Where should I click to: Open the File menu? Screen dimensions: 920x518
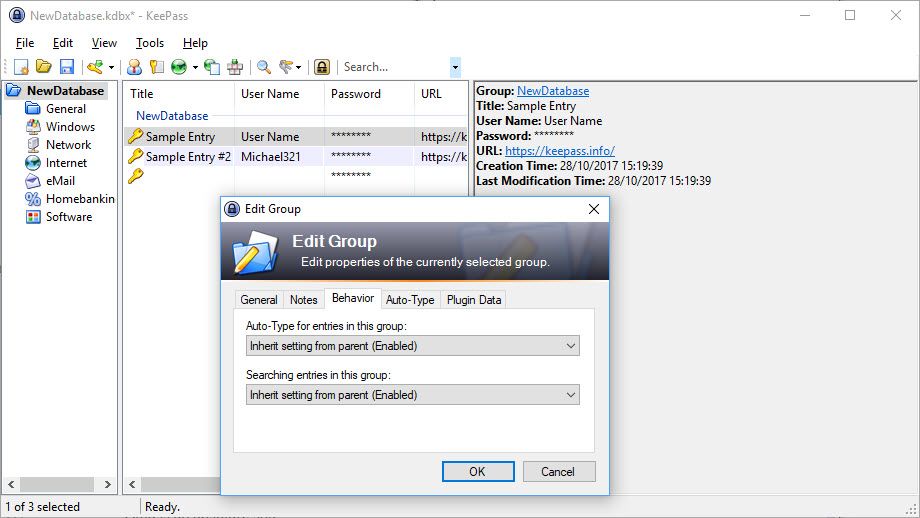tap(25, 43)
